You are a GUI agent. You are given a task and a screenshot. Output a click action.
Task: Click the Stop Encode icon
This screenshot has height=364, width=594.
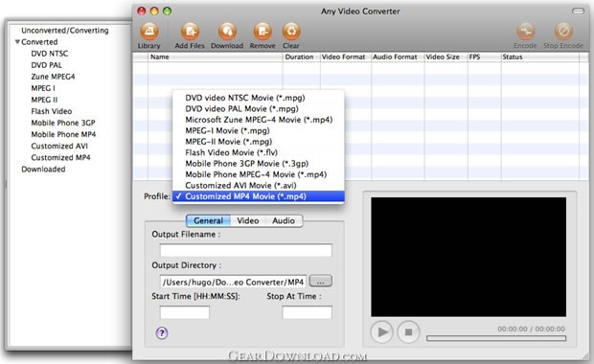[563, 32]
